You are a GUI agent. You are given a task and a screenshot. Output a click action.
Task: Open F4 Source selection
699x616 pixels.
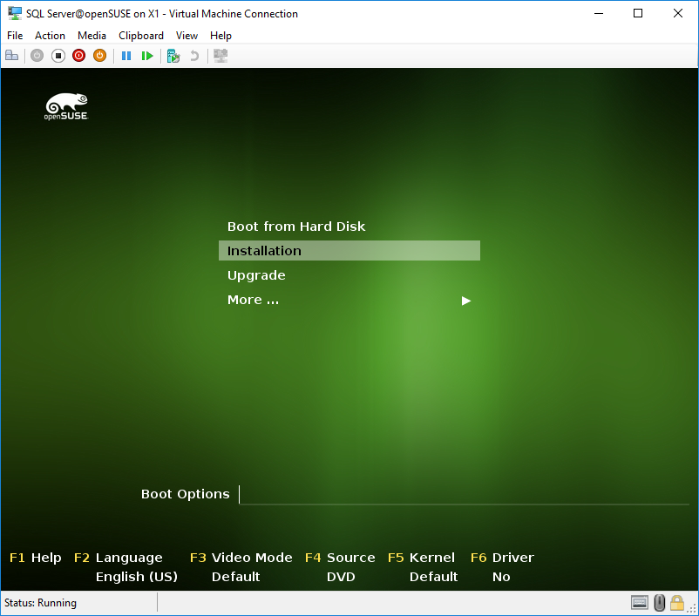pos(340,558)
